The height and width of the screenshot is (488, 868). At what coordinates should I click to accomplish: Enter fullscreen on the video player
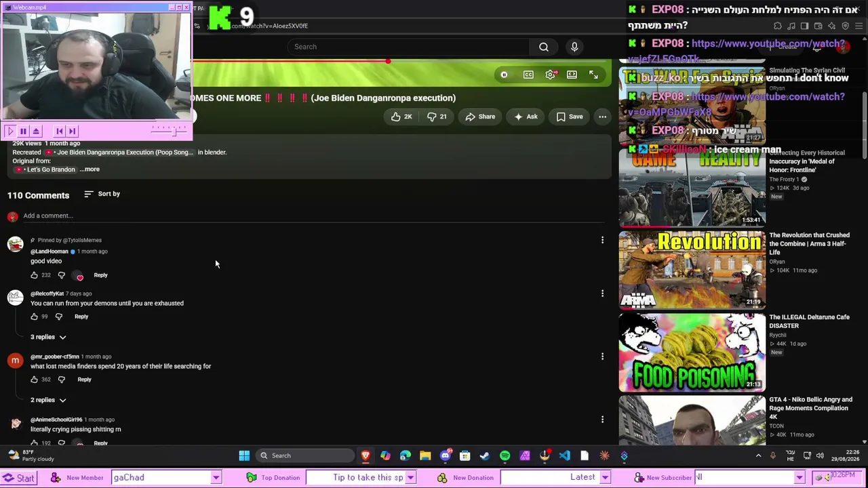(593, 75)
